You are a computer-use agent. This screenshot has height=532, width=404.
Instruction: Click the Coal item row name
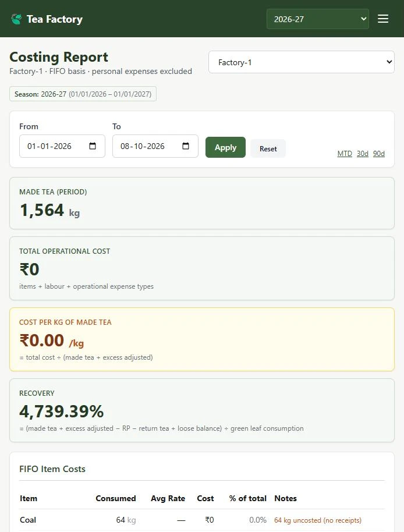(28, 520)
